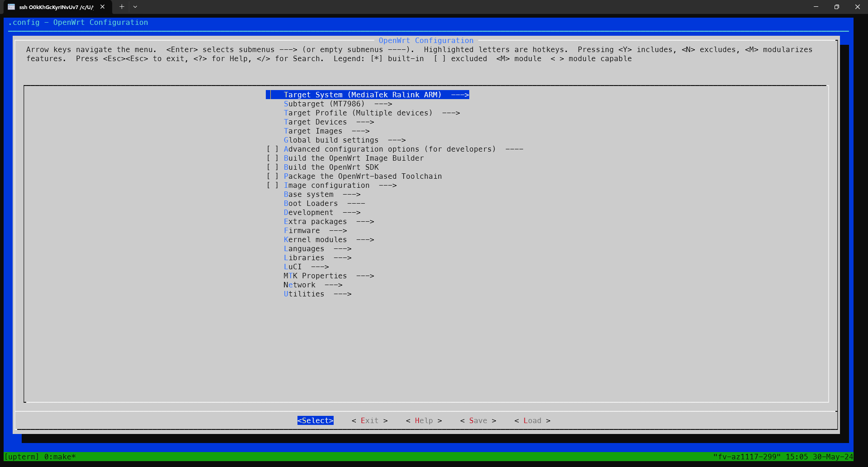Click the '0:make*' tmux window entry
868x467 pixels.
(x=60, y=457)
